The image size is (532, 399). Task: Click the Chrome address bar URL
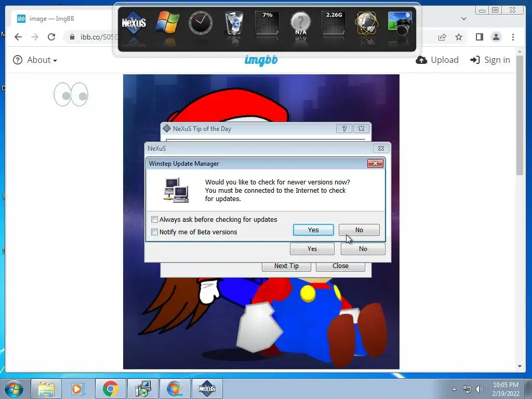(98, 37)
